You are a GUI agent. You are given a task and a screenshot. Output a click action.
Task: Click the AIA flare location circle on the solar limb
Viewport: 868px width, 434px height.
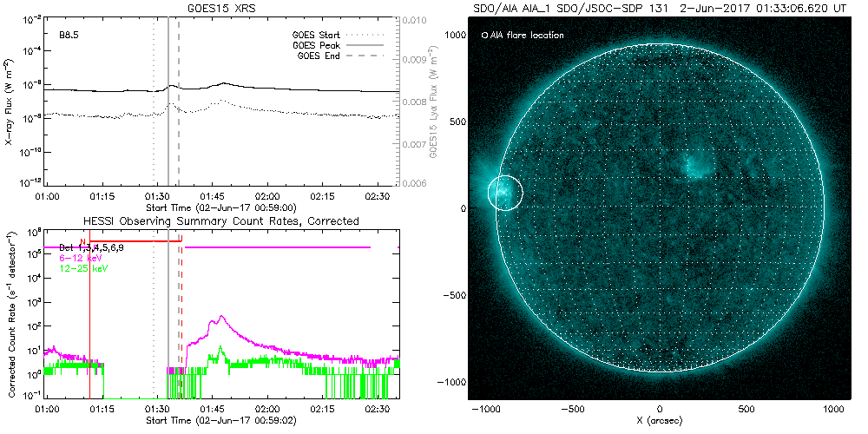tap(504, 192)
